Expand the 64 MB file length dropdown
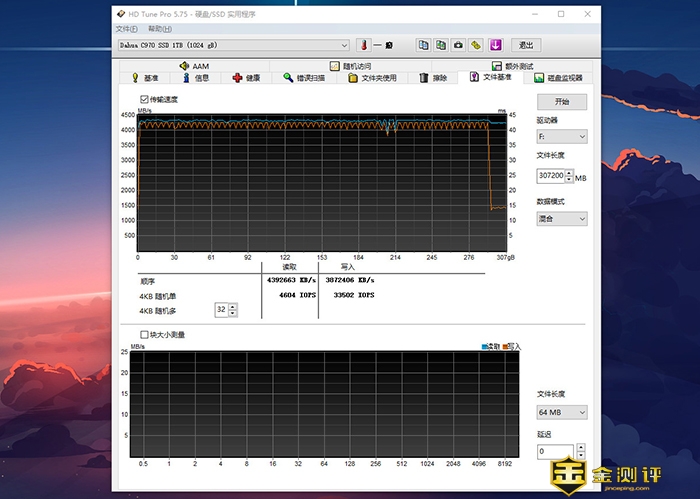Viewport: 700px width, 499px height. tap(561, 411)
